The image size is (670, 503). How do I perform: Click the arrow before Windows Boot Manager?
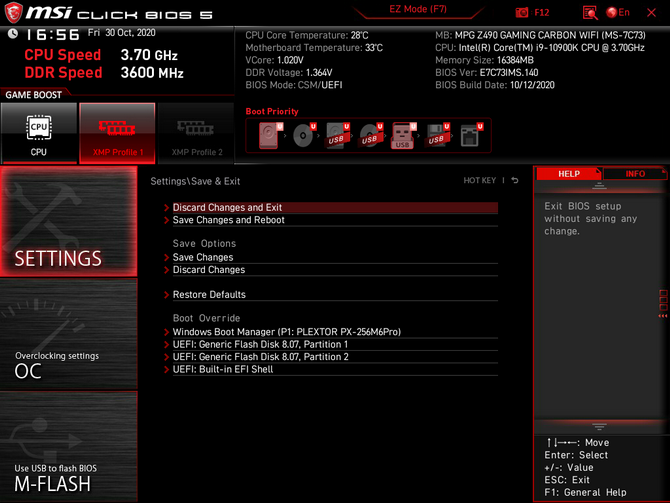pyautogui.click(x=167, y=332)
